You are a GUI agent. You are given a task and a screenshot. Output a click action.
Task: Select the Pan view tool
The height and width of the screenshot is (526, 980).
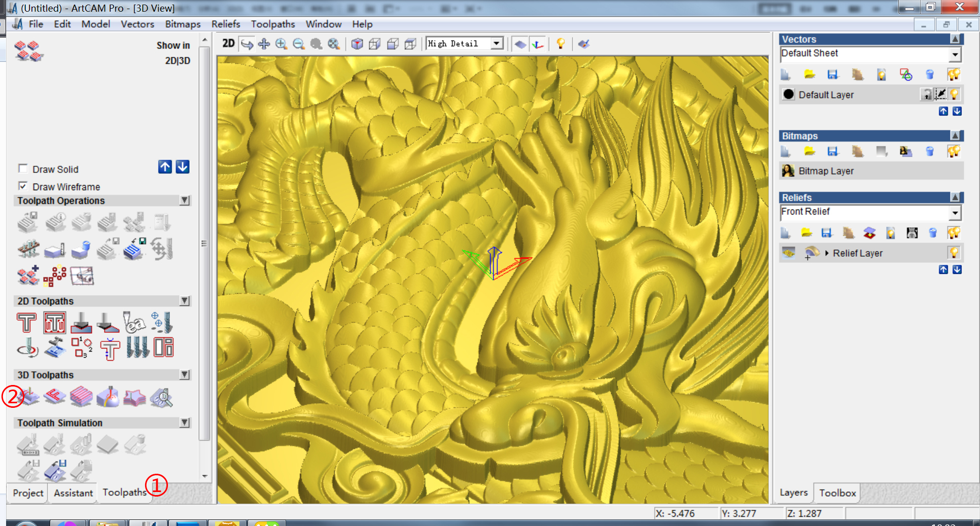click(264, 44)
